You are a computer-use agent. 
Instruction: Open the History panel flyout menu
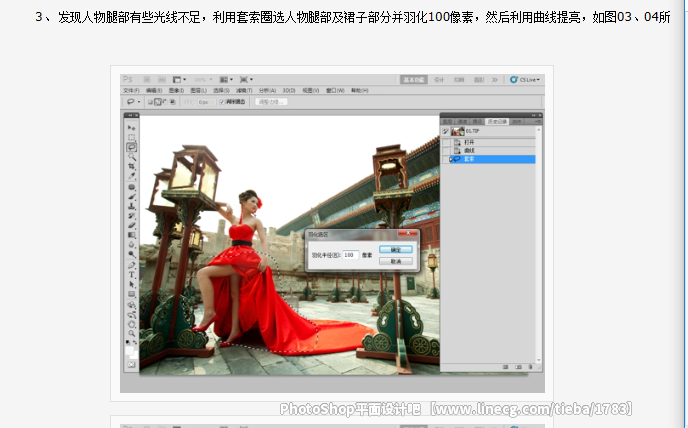pyautogui.click(x=538, y=122)
